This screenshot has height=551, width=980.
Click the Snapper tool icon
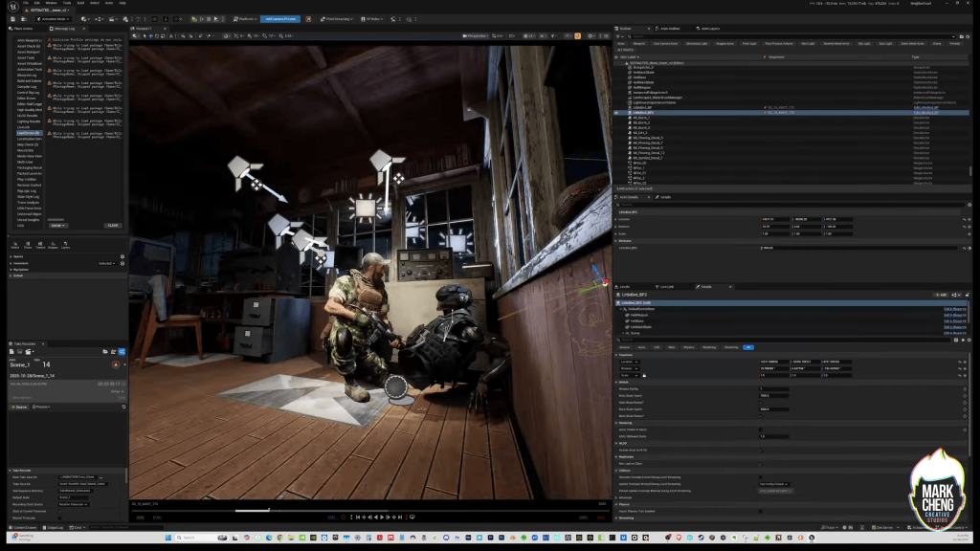(x=54, y=245)
